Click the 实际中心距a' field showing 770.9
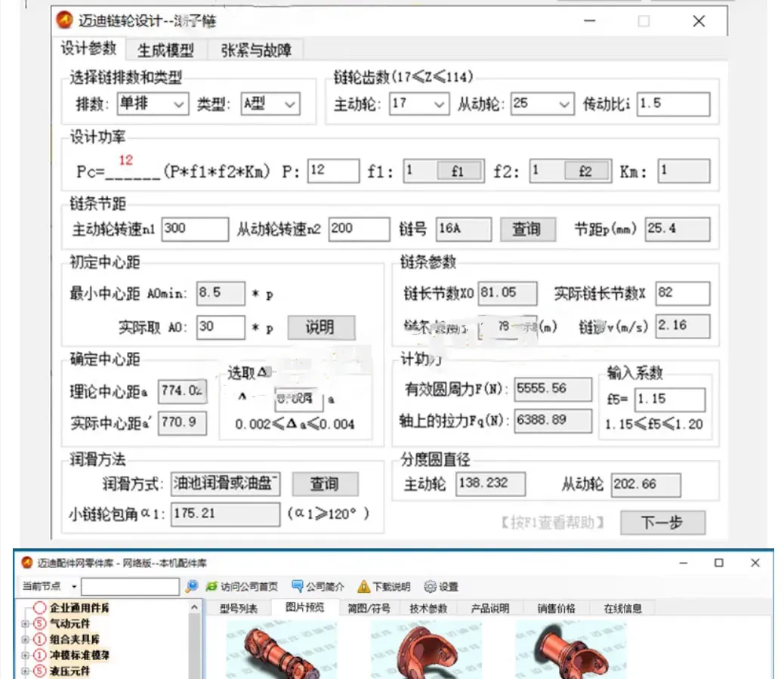 click(183, 423)
